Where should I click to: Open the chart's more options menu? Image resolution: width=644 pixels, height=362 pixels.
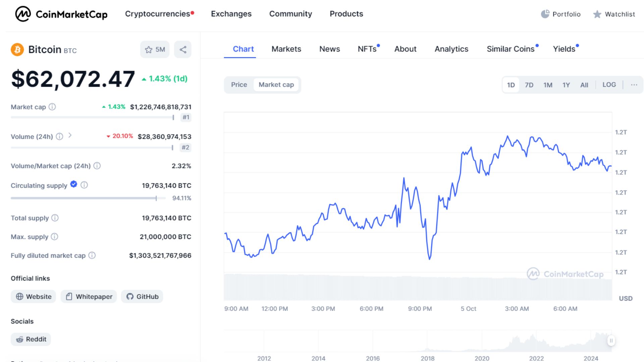point(634,84)
